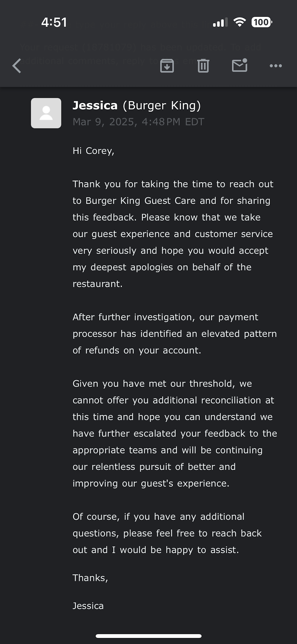Screen dimensions: 297x644
Task: Tap the battery indicator showing 100
Action: [x=261, y=22]
